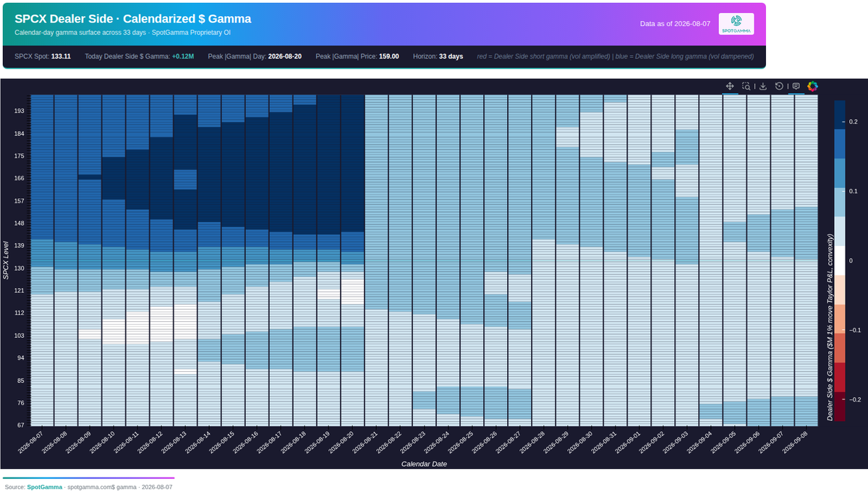
Task: Click the y-axis tick label 193
Action: pyautogui.click(x=19, y=111)
